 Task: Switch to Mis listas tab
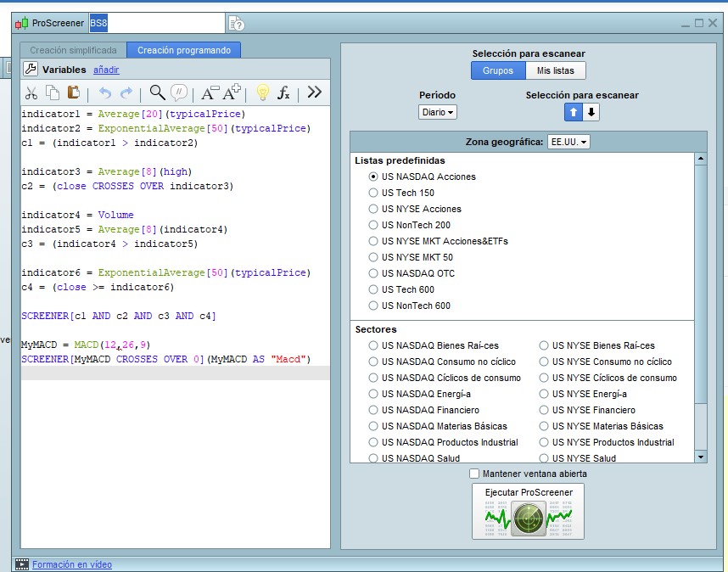[x=555, y=71]
